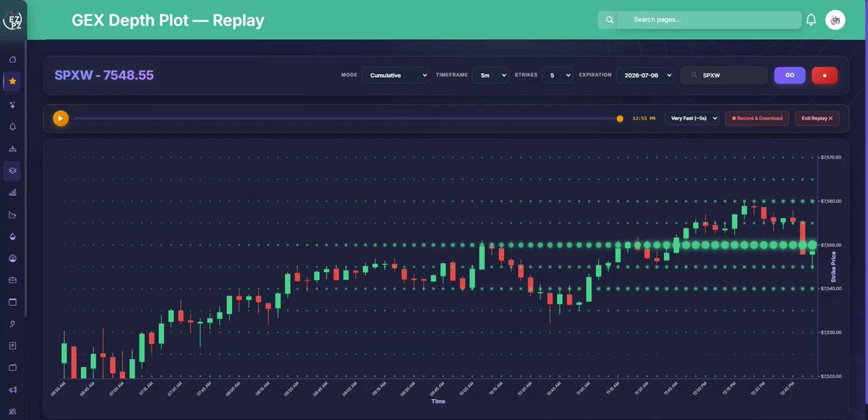Open the hierarchy tree sidebar icon
Viewport: 868px width, 420px height.
12,149
